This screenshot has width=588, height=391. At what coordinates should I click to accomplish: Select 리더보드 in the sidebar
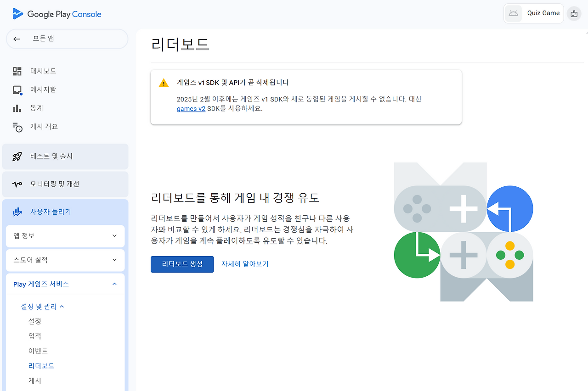[x=41, y=366]
